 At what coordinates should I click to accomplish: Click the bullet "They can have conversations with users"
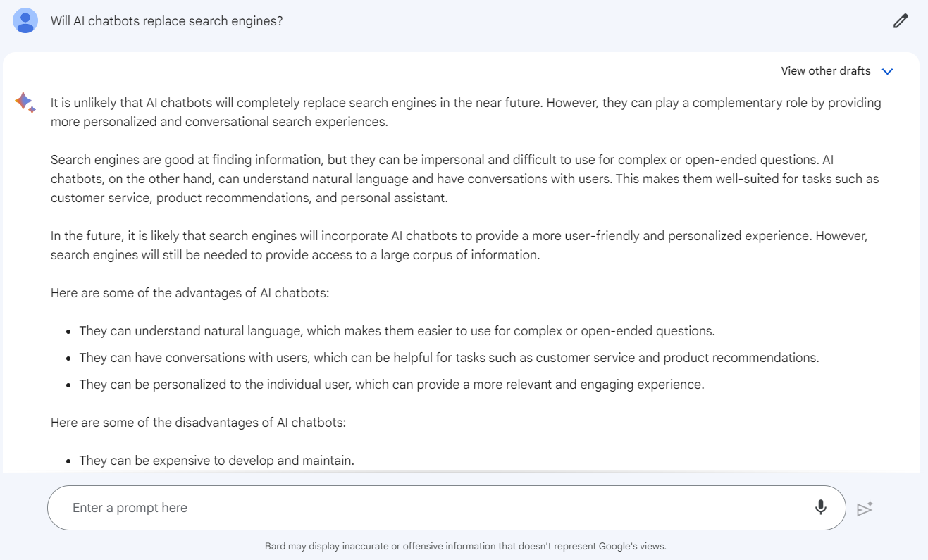pos(448,358)
